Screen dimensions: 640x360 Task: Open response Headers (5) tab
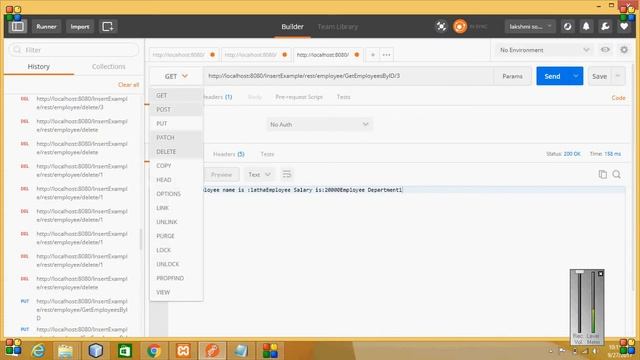coord(229,154)
